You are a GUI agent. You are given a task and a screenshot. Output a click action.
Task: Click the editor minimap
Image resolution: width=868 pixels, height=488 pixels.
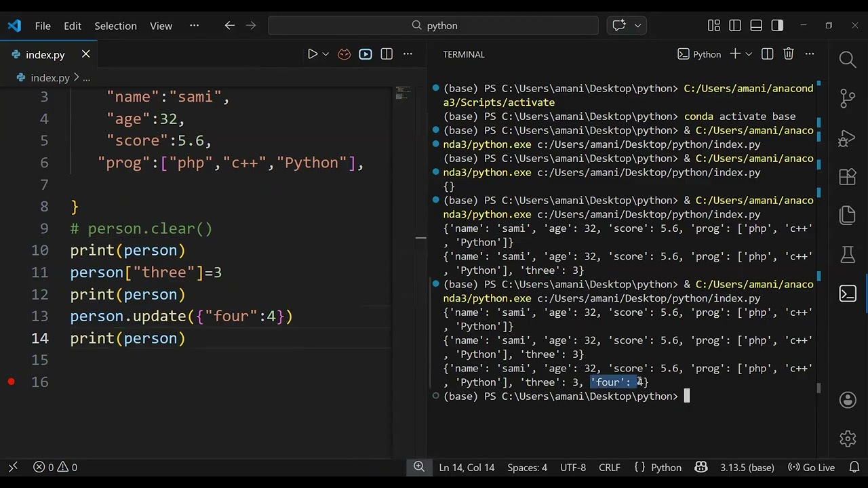click(x=403, y=93)
